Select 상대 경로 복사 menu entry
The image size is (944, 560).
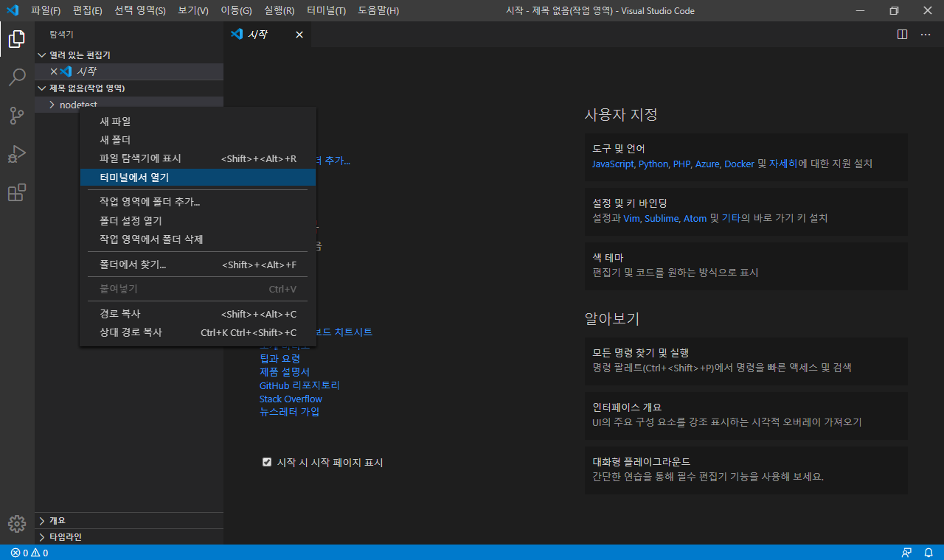tap(198, 332)
